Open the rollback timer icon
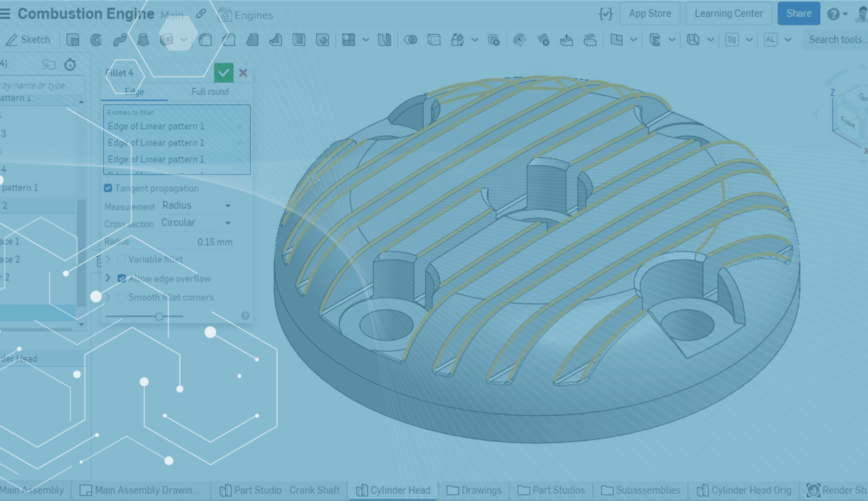 (x=70, y=65)
